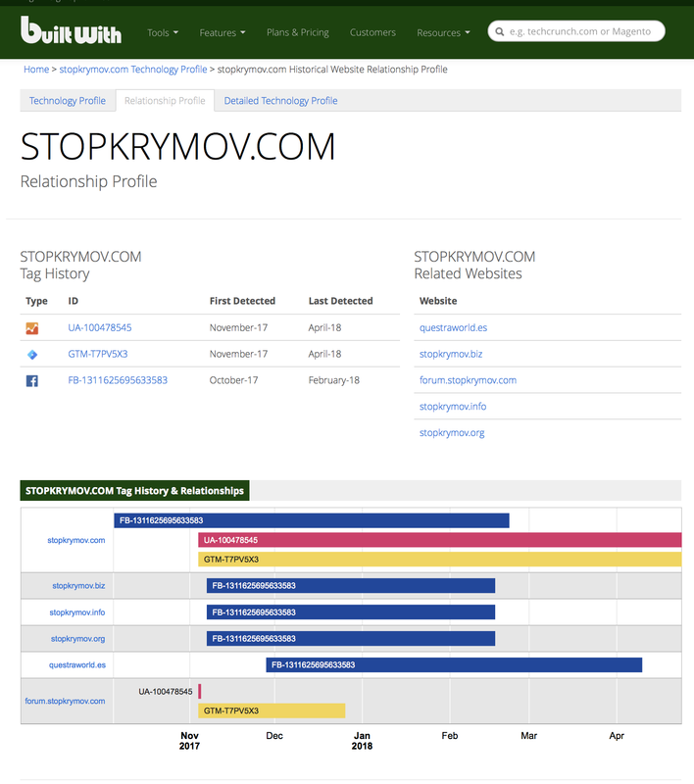Click yellow GTM bar in forum.stopkrymov.com row

(x=272, y=710)
